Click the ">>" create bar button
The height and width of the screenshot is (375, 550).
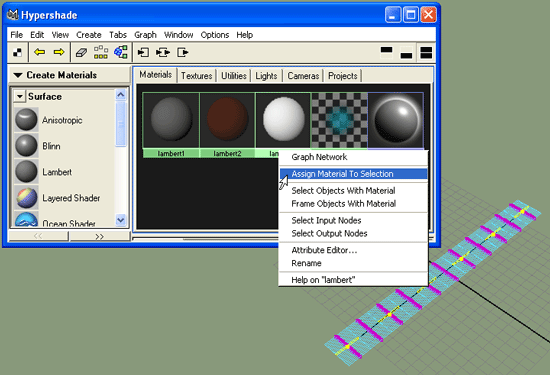pyautogui.click(x=100, y=236)
